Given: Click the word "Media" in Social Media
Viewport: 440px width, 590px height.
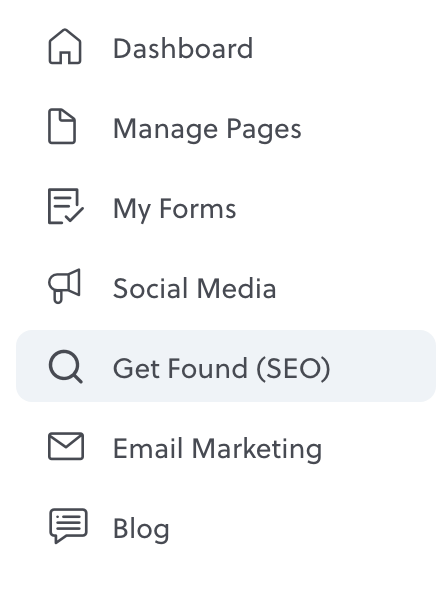Looking at the screenshot, I should [x=236, y=289].
